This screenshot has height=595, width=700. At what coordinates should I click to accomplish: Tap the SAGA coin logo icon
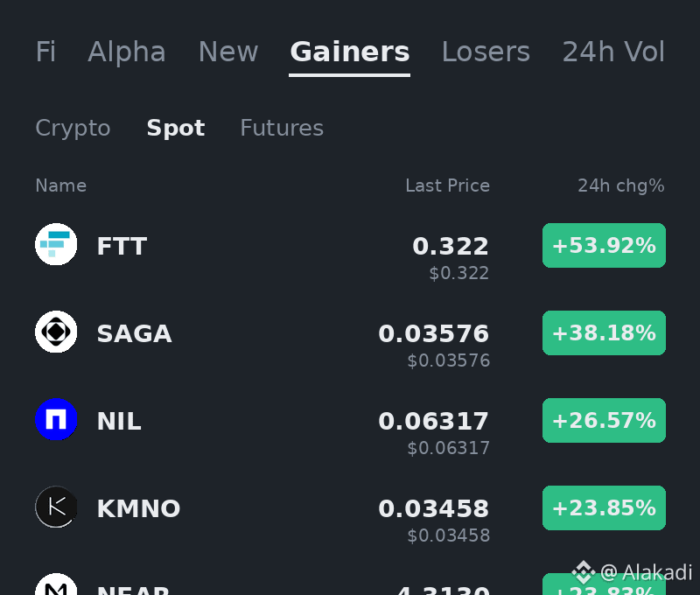coord(56,332)
